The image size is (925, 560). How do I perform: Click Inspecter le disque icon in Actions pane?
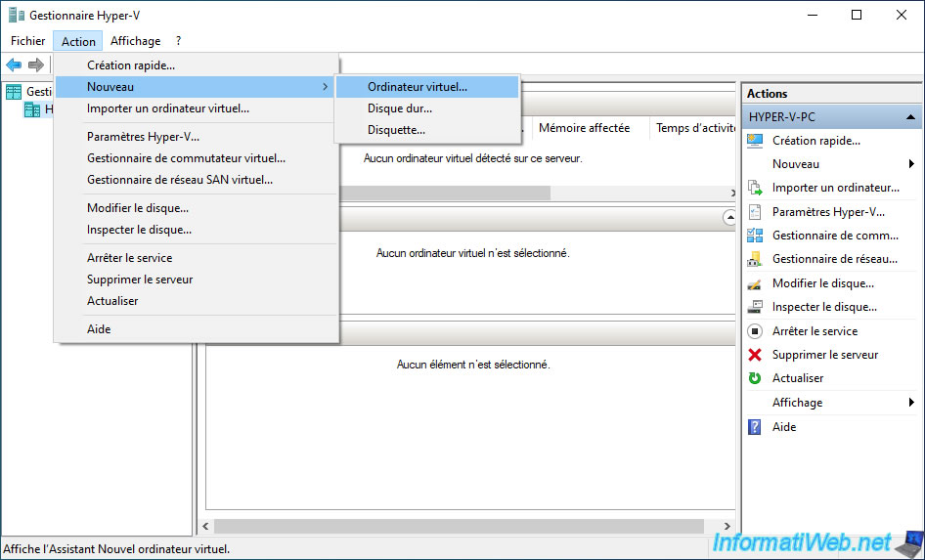pyautogui.click(x=755, y=307)
